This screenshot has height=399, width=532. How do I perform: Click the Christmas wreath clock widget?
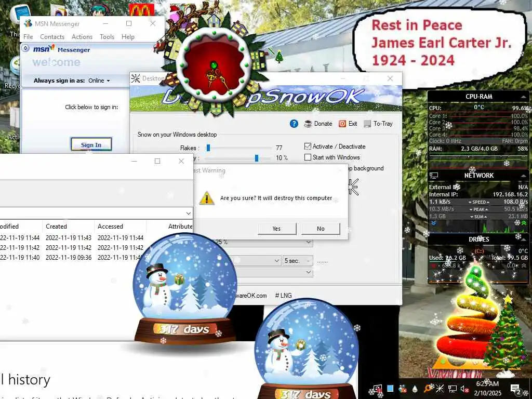[x=214, y=64]
